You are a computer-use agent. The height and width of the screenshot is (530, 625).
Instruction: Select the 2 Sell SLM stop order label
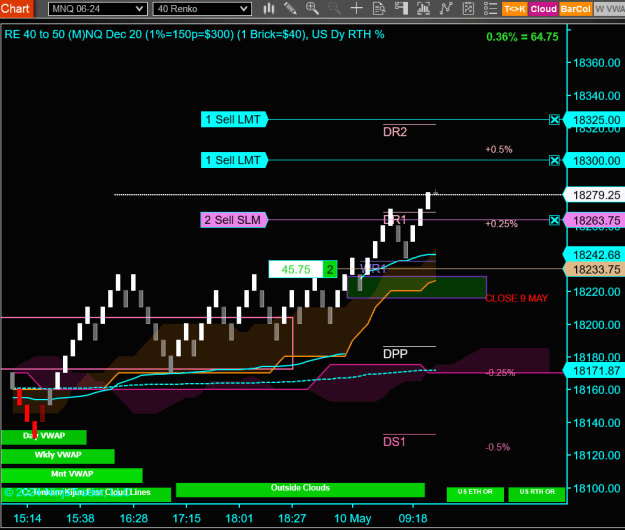(x=234, y=220)
